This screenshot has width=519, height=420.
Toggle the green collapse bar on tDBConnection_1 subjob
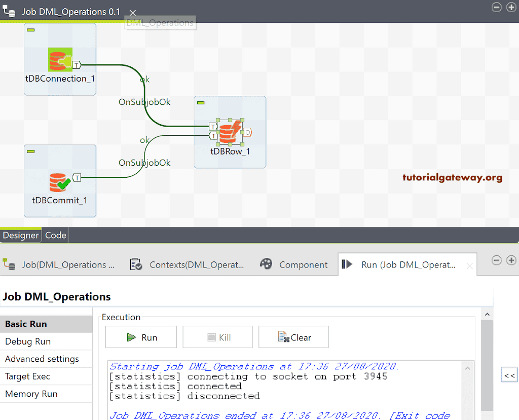click(x=30, y=30)
